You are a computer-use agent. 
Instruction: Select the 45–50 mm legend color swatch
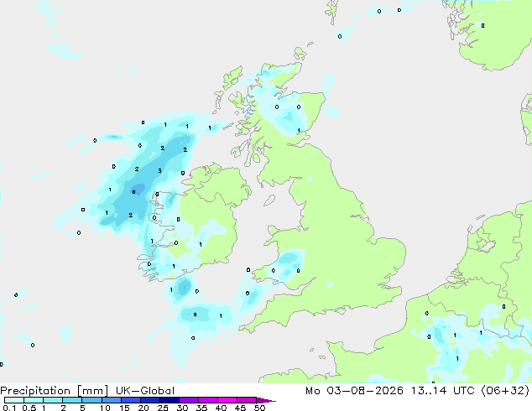[247, 400]
